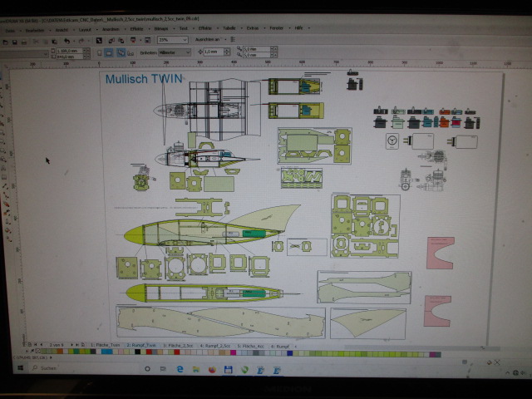Click the New document icon

click(x=7, y=39)
